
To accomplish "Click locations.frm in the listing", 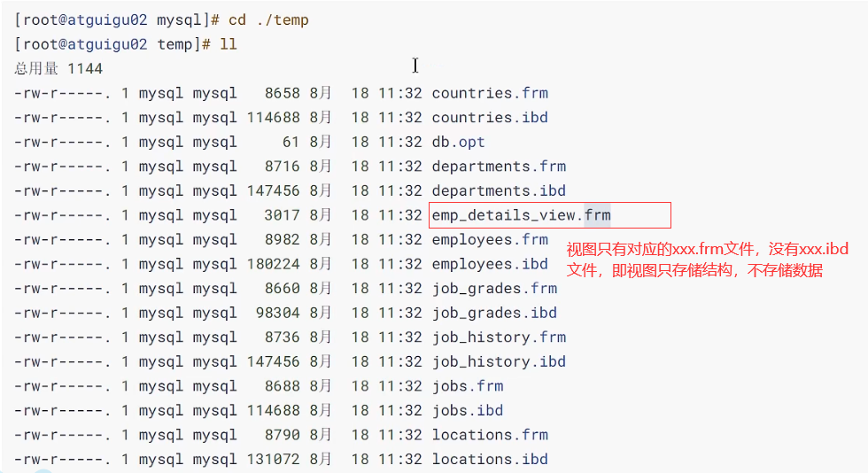I will click(x=490, y=435).
